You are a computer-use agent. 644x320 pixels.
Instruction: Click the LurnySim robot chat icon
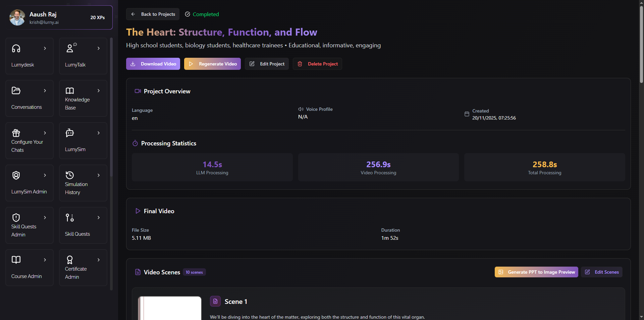70,133
